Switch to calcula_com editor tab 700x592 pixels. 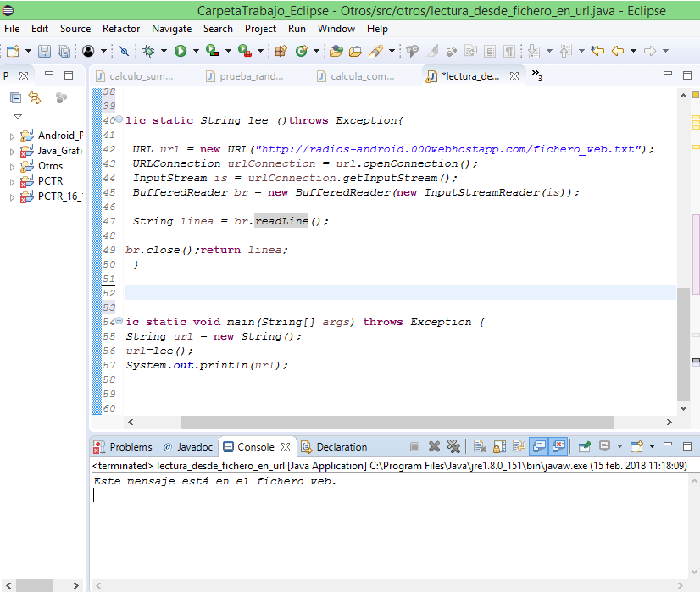click(x=356, y=76)
